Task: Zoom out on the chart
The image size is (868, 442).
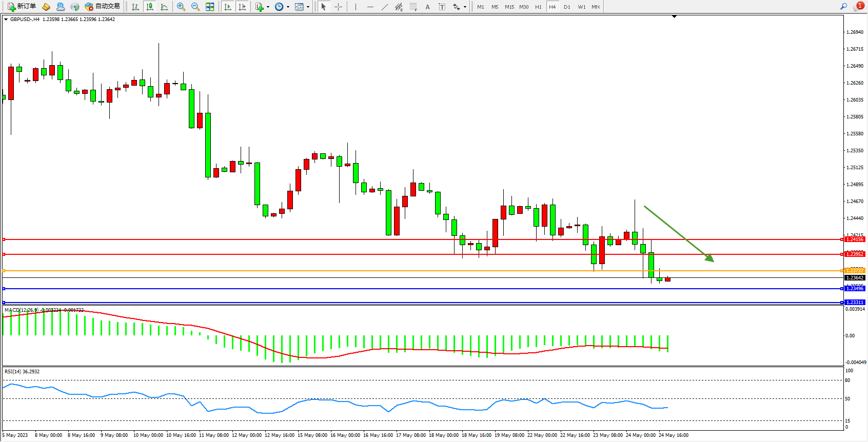Action: (x=195, y=7)
